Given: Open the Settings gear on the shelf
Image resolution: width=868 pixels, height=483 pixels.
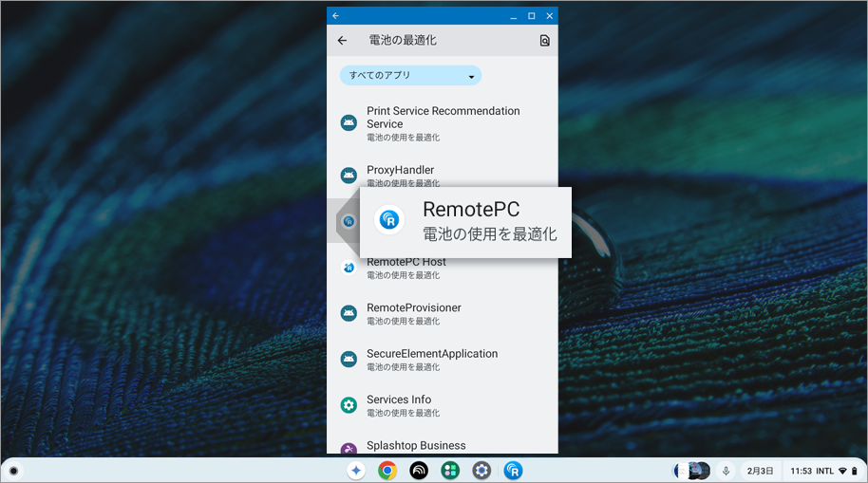Looking at the screenshot, I should click(481, 471).
